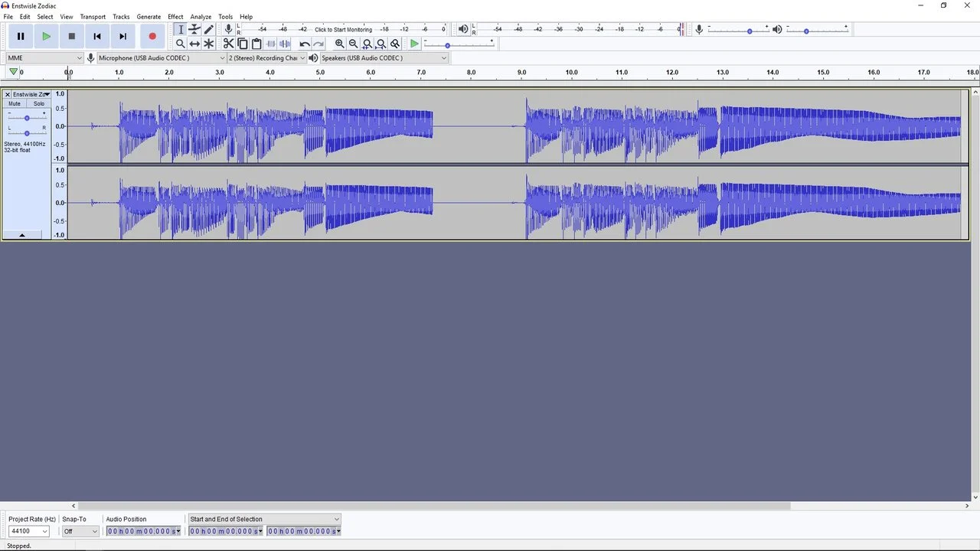This screenshot has height=551, width=980.
Task: Open the Speakers playback device dropdown
Action: [x=383, y=58]
